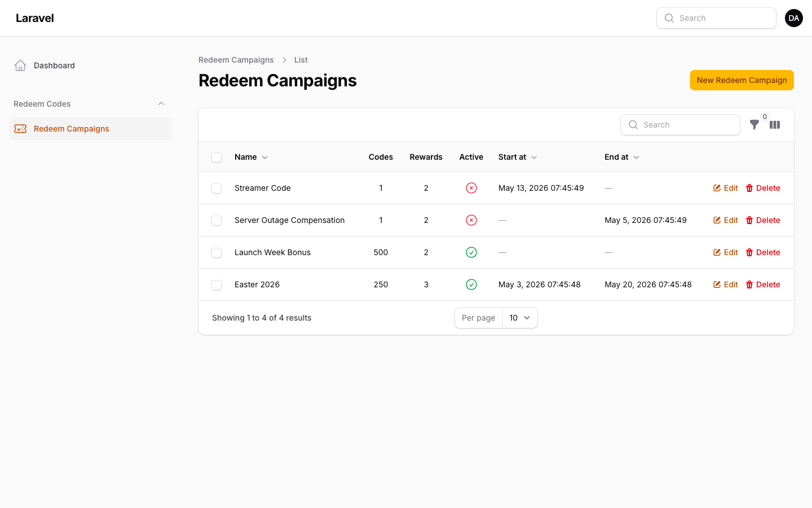Click the "May 13, 2026 07:45:49" start date
This screenshot has height=508, width=812.
[x=541, y=188]
